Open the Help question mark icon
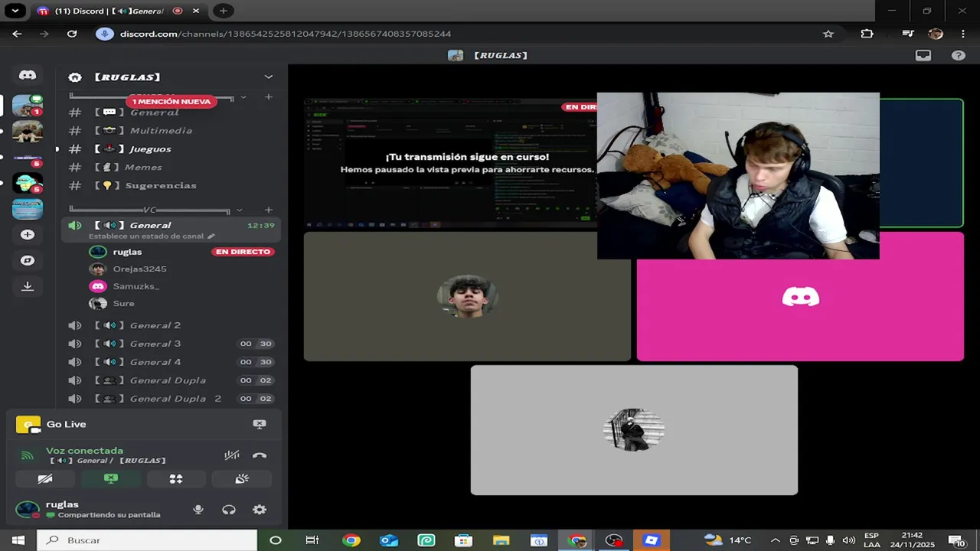 tap(958, 55)
